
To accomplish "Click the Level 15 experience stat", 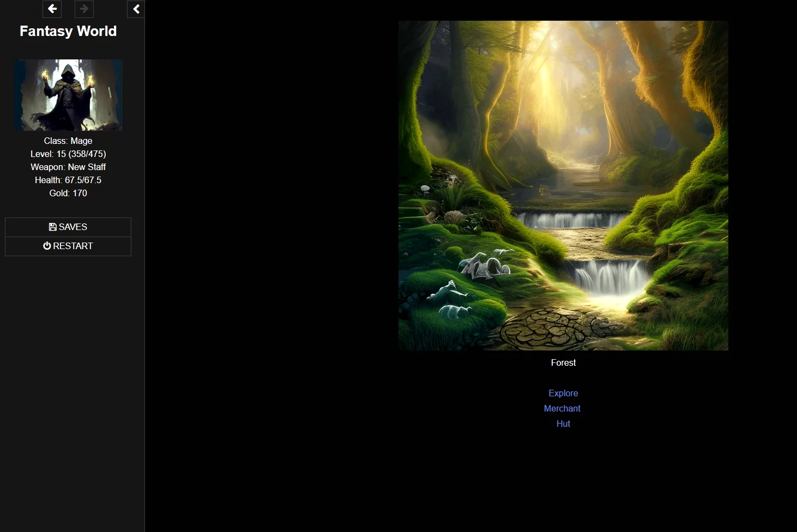I will click(x=68, y=154).
